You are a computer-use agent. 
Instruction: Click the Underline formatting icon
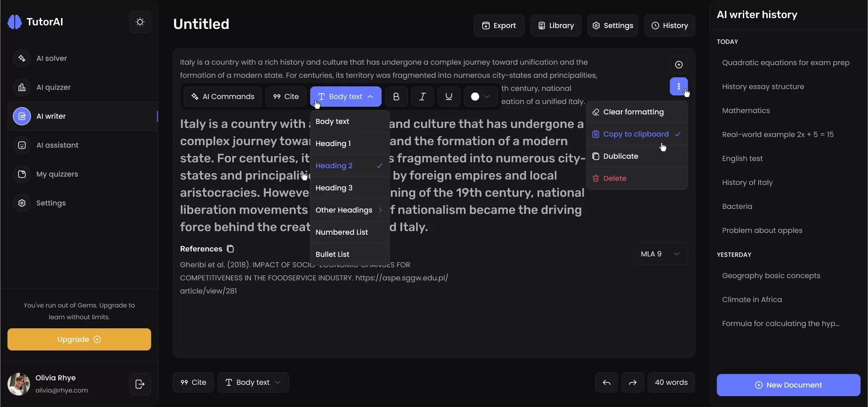coord(449,97)
